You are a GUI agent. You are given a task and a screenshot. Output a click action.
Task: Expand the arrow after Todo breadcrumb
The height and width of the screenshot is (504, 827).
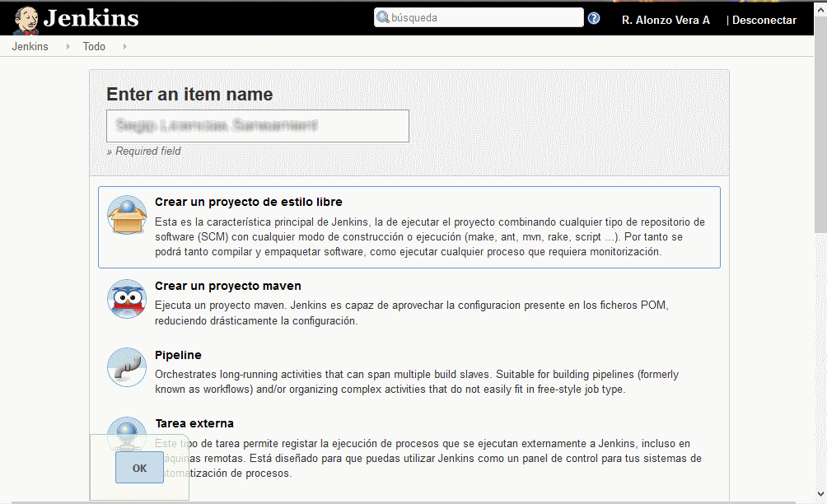pyautogui.click(x=124, y=46)
